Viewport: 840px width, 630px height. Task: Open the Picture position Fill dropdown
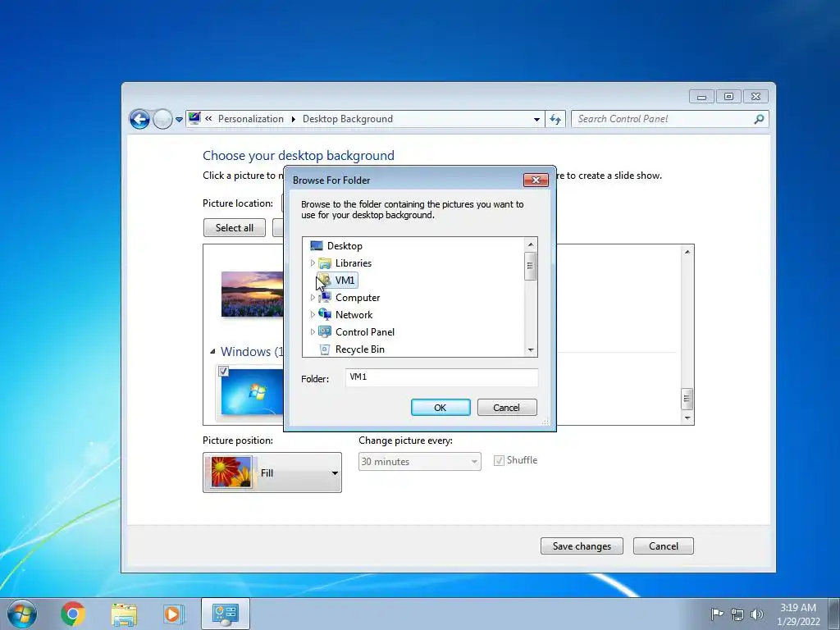tap(272, 472)
